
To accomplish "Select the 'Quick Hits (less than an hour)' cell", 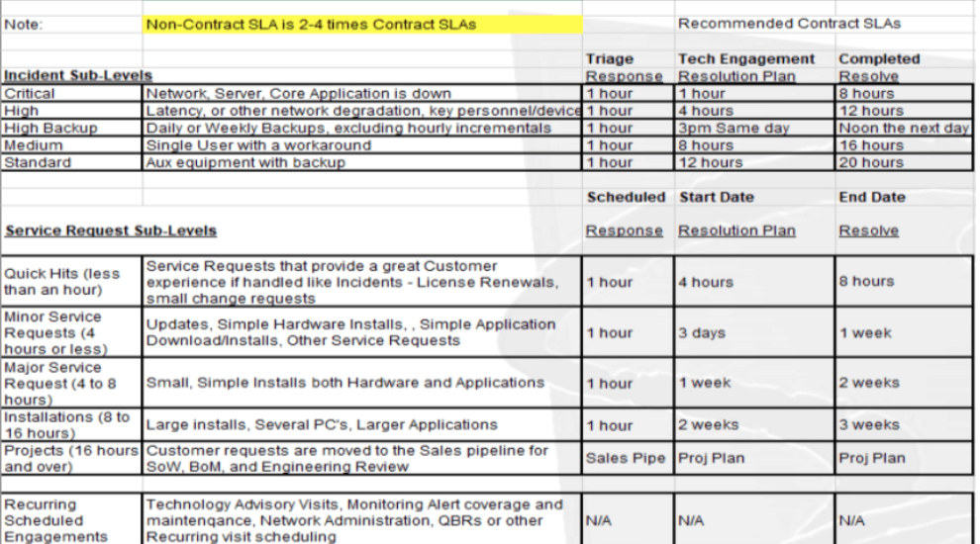I will coord(72,281).
